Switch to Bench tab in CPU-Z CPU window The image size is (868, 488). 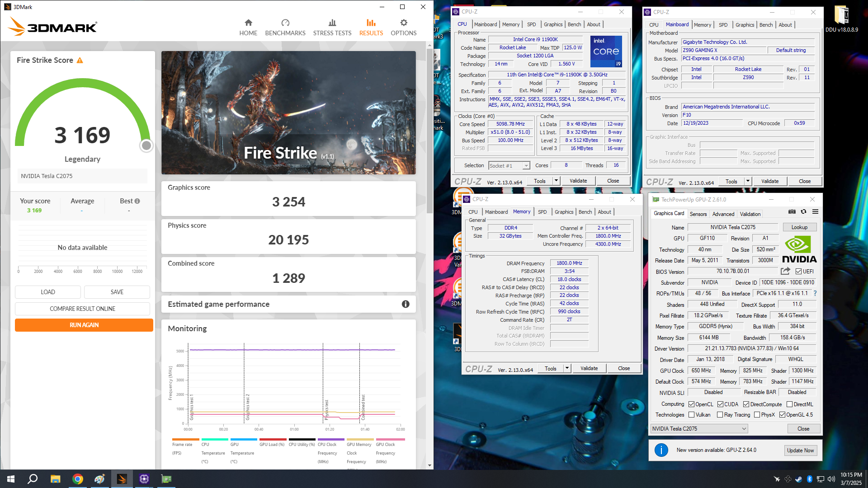575,24
